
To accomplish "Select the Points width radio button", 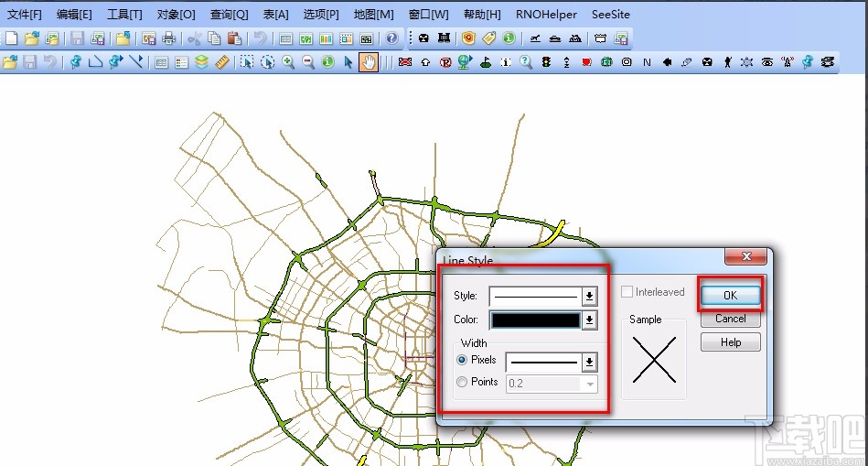I will point(462,382).
